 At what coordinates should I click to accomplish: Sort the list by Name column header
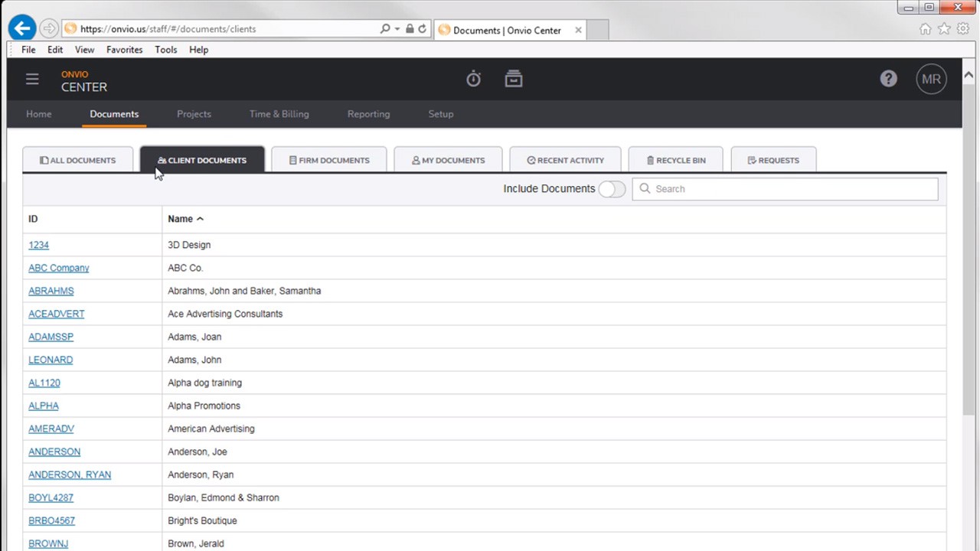click(181, 219)
